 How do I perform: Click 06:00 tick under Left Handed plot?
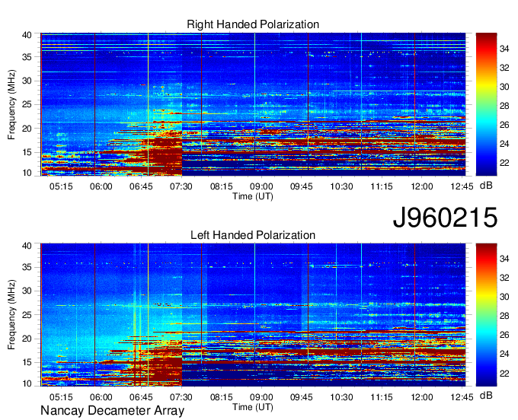(x=101, y=397)
